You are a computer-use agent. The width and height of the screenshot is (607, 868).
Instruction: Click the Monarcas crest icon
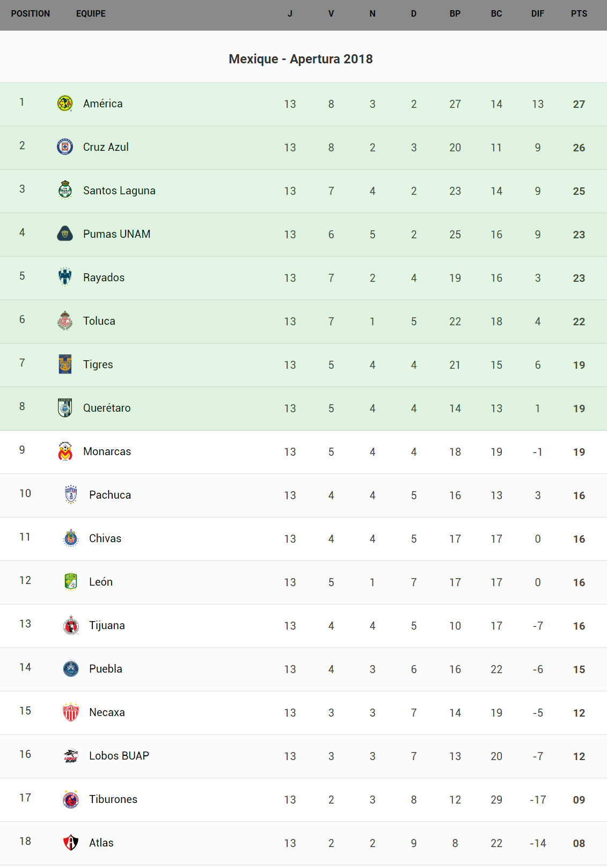pyautogui.click(x=65, y=451)
